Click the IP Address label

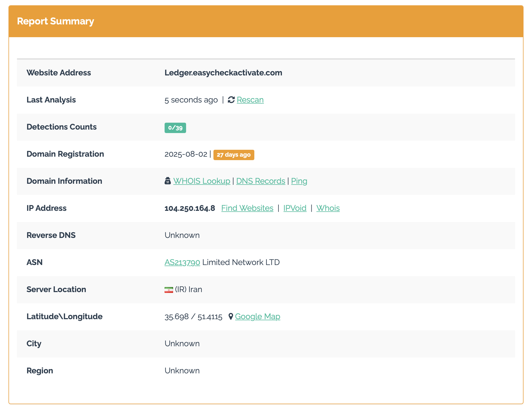[x=46, y=208]
